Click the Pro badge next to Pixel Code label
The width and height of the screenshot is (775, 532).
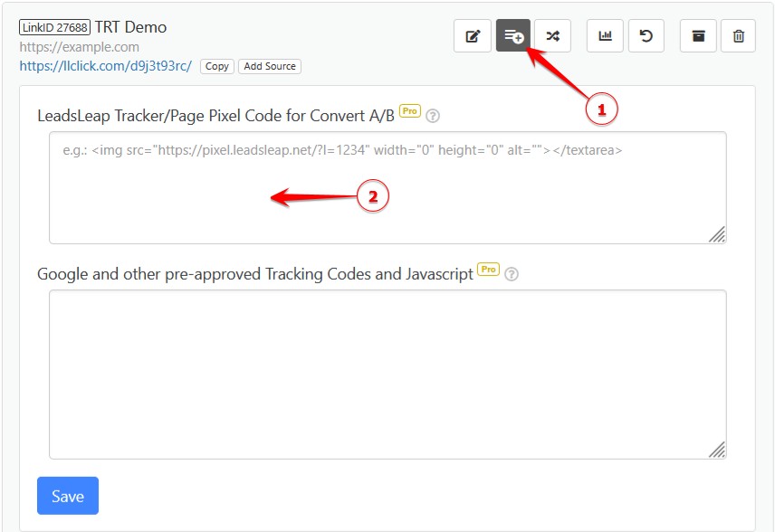(x=410, y=111)
